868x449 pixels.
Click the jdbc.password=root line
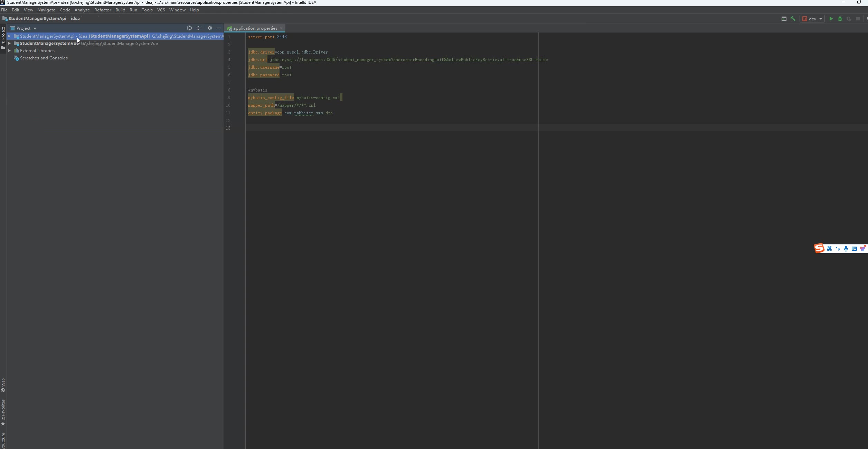tap(270, 75)
